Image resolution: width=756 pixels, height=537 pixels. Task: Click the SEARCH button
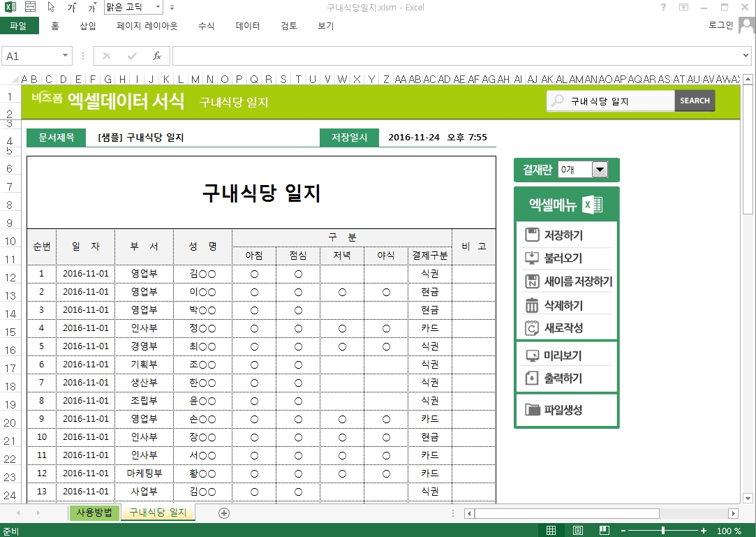695,101
